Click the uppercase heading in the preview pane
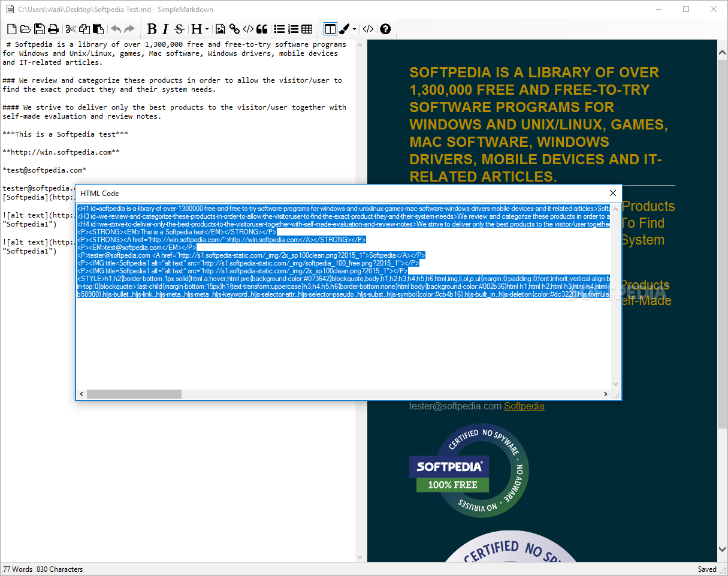Screen dimensions: 728x576 pyautogui.click(x=539, y=125)
